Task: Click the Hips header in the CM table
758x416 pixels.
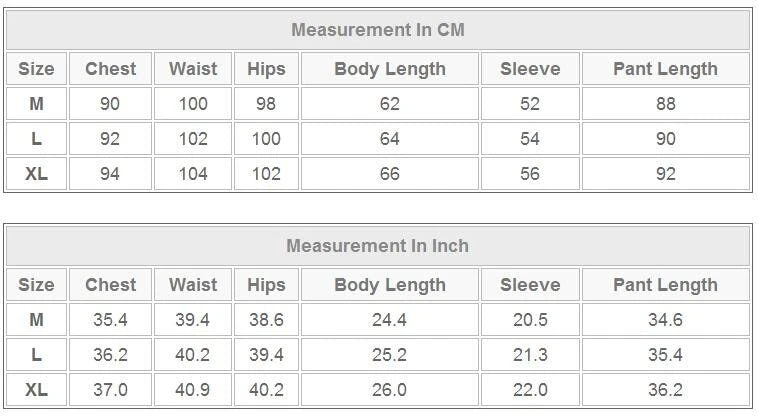Action: [x=266, y=69]
